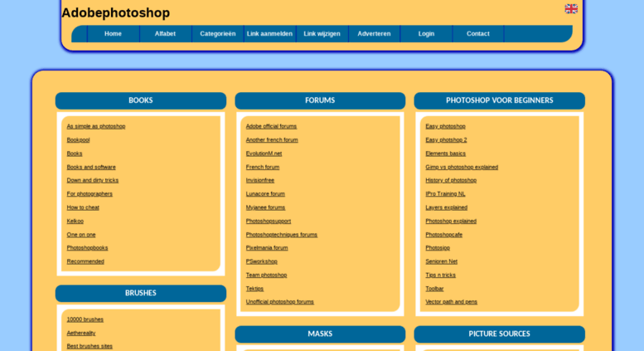Viewport: 644px width, 351px height.
Task: Open the PSworkshop link
Action: pyautogui.click(x=262, y=261)
